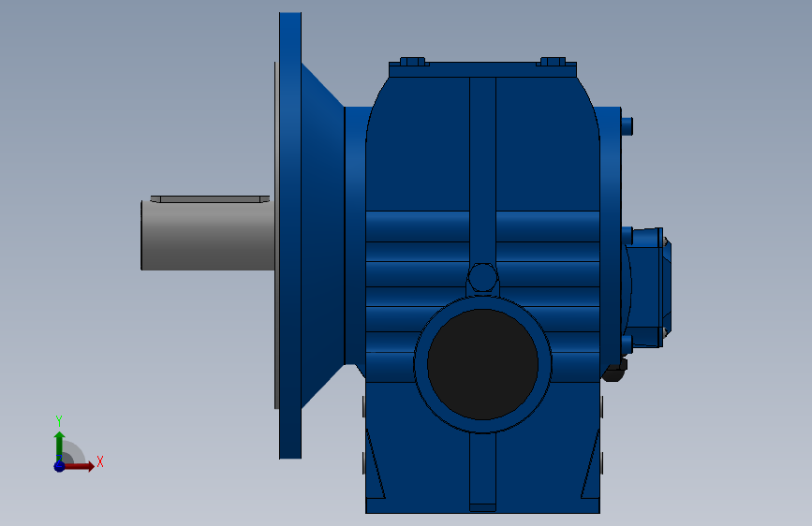Select the upper vertical rib on housing
Image resolution: width=812 pixels, height=526 pixels.
tap(482, 169)
